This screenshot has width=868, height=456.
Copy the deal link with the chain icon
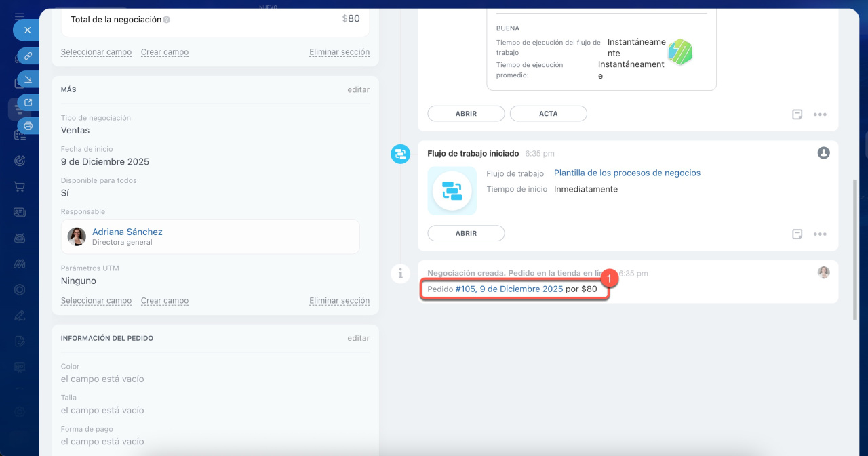(28, 56)
